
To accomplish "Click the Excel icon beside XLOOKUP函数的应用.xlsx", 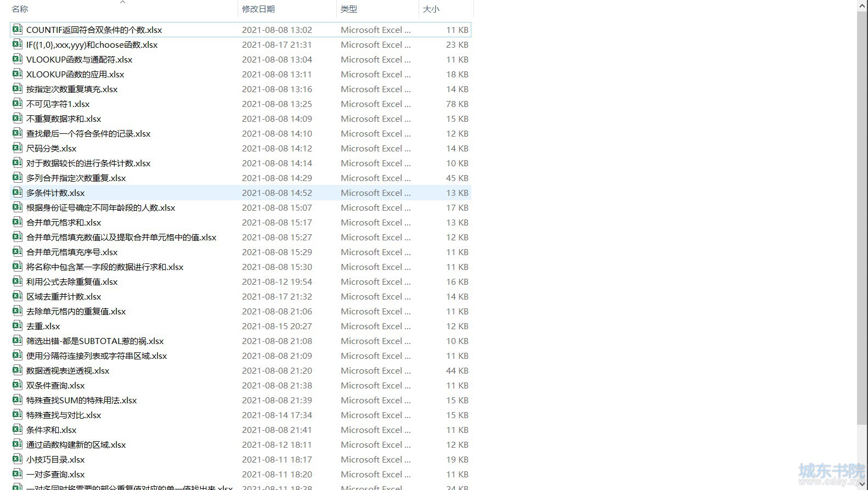I will pos(18,74).
